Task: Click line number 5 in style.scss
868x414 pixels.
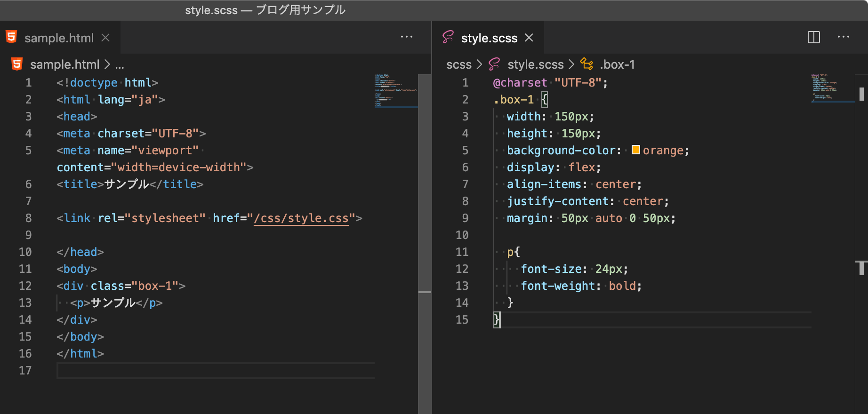Action: 465,151
